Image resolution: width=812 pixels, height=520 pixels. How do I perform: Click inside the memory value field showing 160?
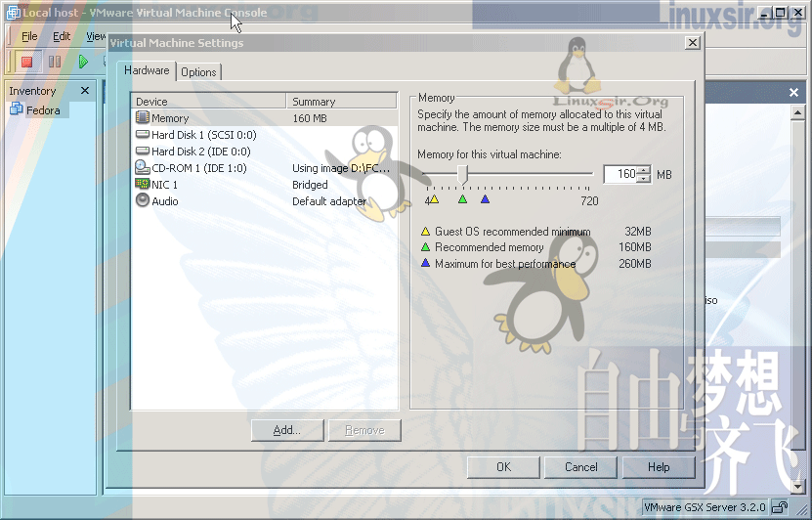click(620, 174)
